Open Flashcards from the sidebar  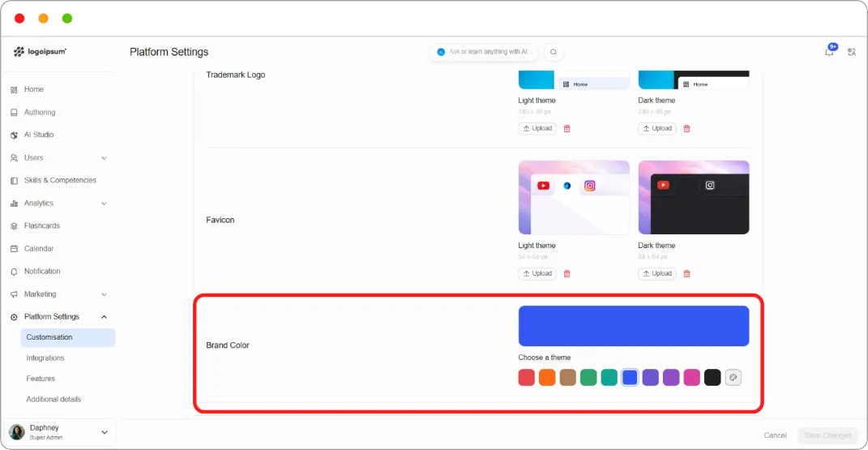[42, 226]
